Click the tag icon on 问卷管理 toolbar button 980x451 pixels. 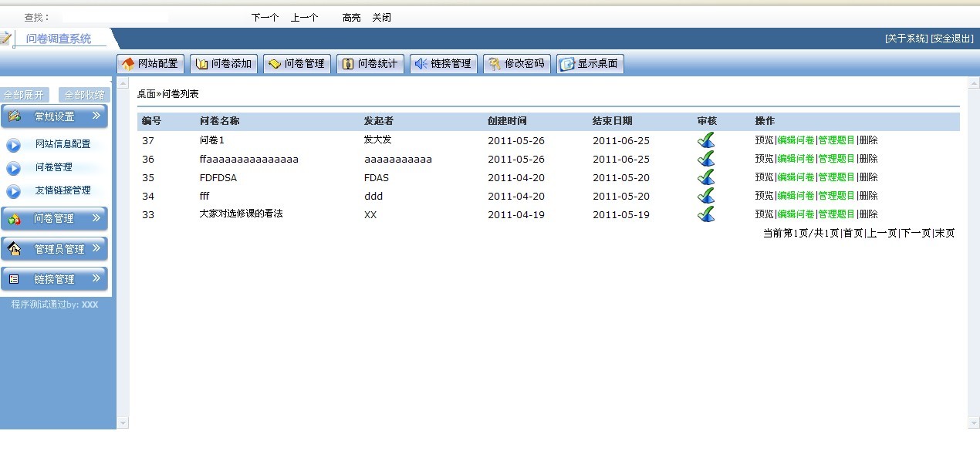pos(275,64)
